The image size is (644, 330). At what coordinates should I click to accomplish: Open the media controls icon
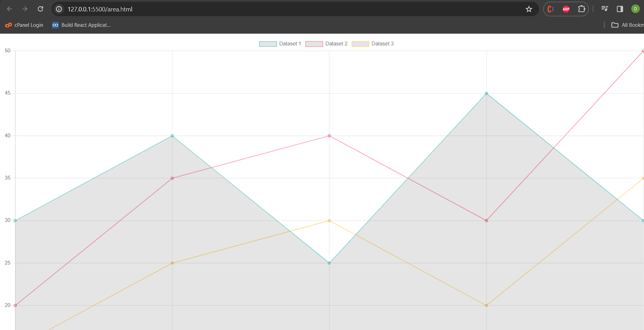[x=605, y=9]
